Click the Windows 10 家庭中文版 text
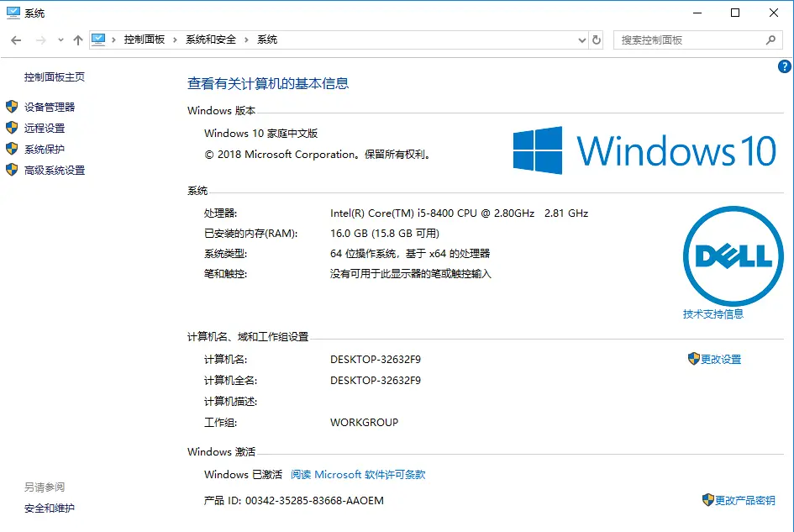This screenshot has width=794, height=532. (x=260, y=134)
